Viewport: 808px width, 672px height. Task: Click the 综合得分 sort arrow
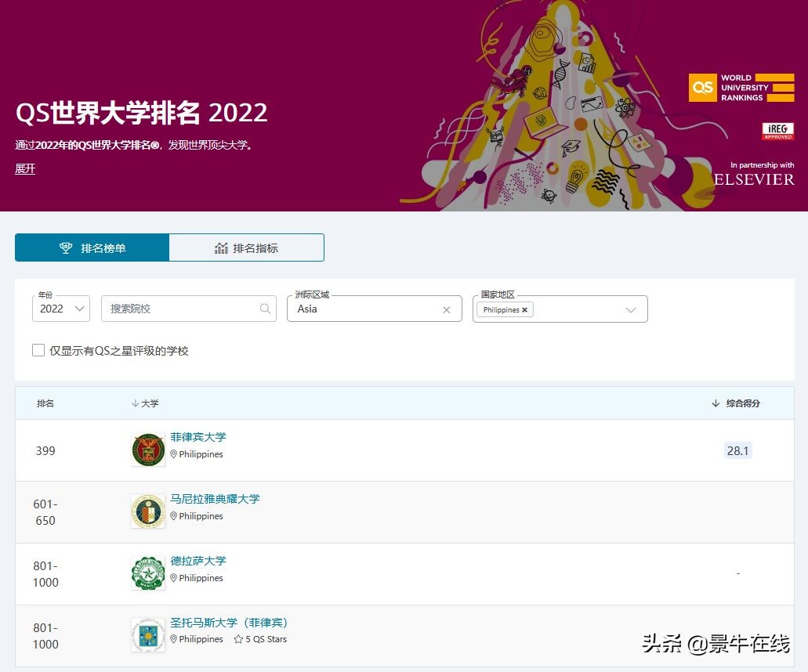click(x=715, y=403)
